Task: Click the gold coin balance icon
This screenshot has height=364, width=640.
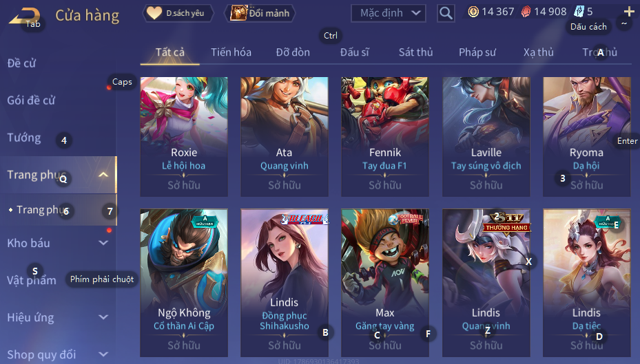Action: click(473, 12)
